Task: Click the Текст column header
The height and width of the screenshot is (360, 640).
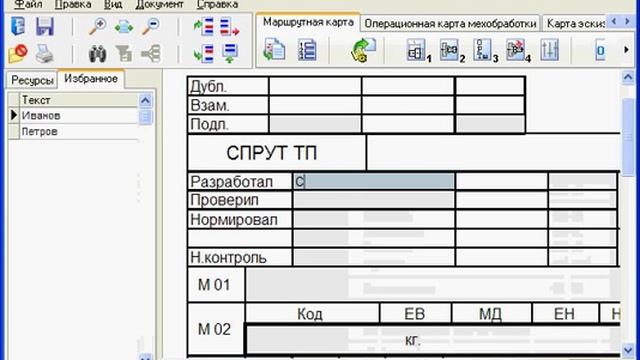Action: point(79,100)
